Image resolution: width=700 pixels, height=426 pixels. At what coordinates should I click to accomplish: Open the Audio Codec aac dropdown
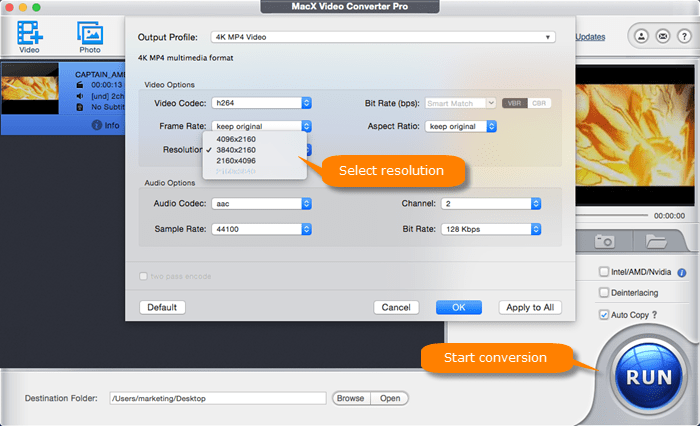tap(261, 204)
